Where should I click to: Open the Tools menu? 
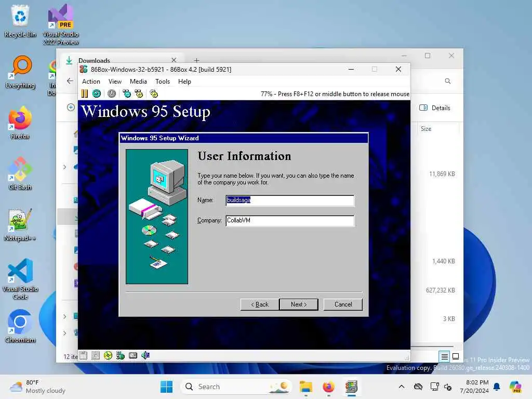point(162,82)
